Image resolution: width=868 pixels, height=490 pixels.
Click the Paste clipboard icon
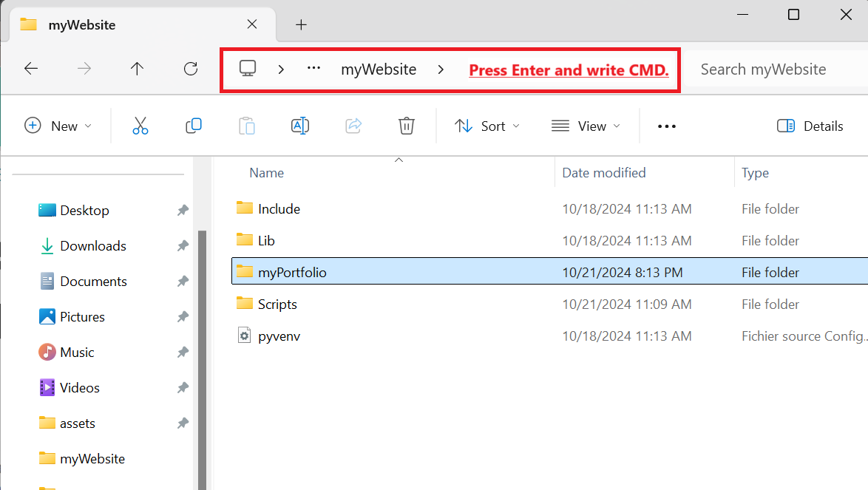(247, 126)
